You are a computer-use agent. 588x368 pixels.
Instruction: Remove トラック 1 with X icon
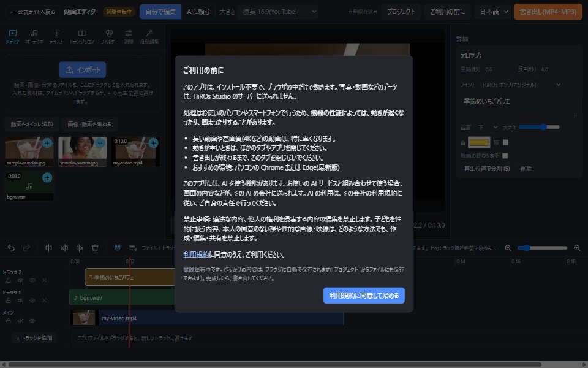44,301
